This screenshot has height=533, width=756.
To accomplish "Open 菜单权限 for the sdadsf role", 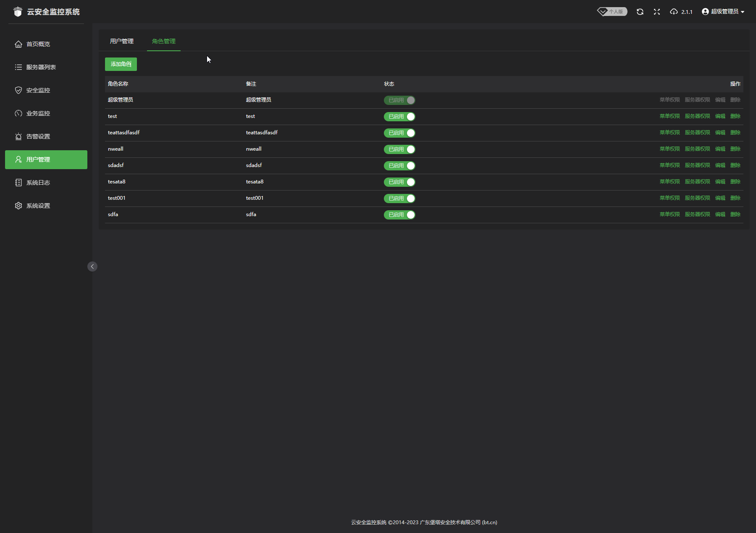I will (669, 165).
